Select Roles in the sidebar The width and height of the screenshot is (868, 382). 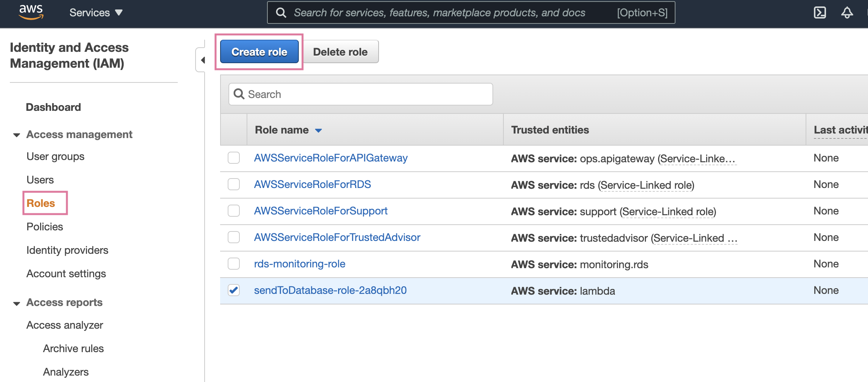click(41, 203)
